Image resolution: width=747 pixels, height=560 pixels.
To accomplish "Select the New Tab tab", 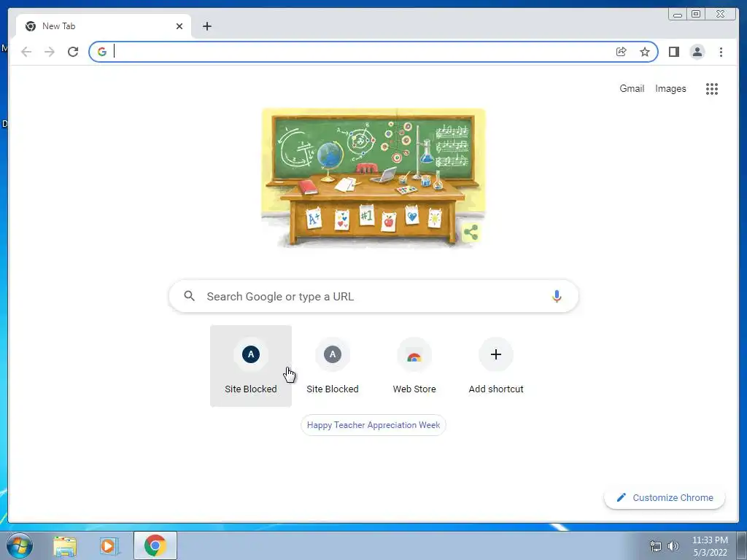I will (104, 26).
